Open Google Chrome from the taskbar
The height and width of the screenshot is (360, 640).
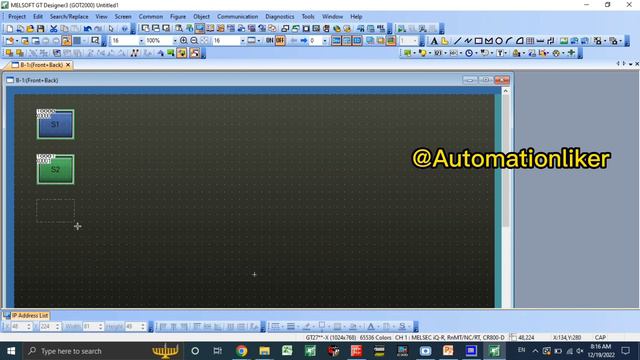[241, 351]
